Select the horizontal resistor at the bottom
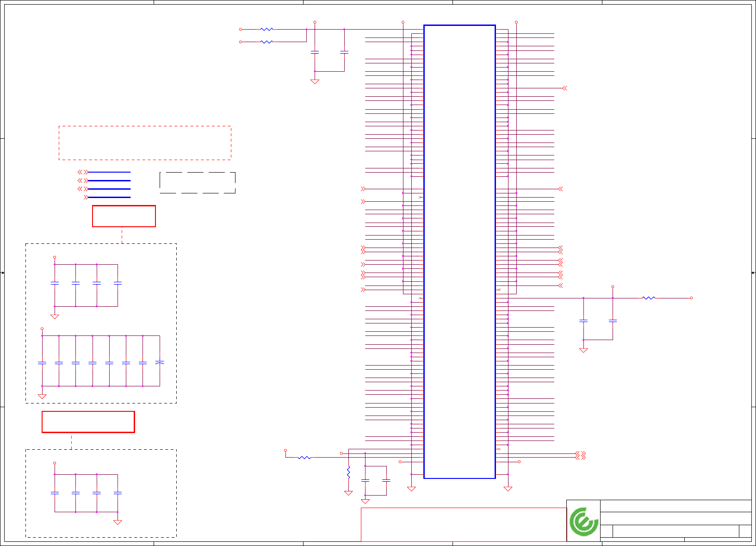This screenshot has height=546, width=756. coord(304,457)
